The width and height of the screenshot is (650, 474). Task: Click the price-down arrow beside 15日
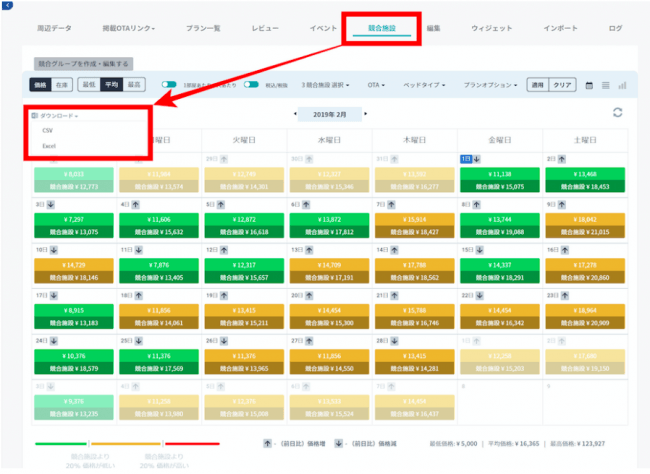[x=480, y=250]
